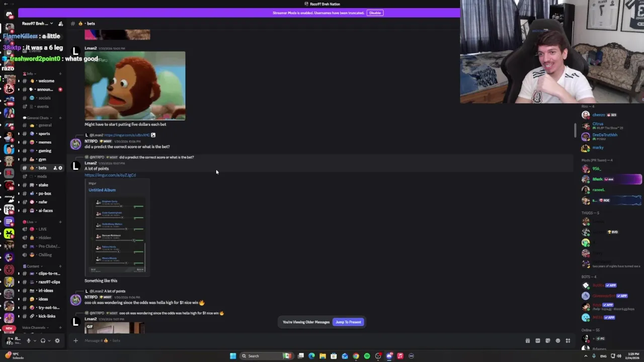644x362 pixels.
Task: Open the nsfw channel
Action: 43,202
